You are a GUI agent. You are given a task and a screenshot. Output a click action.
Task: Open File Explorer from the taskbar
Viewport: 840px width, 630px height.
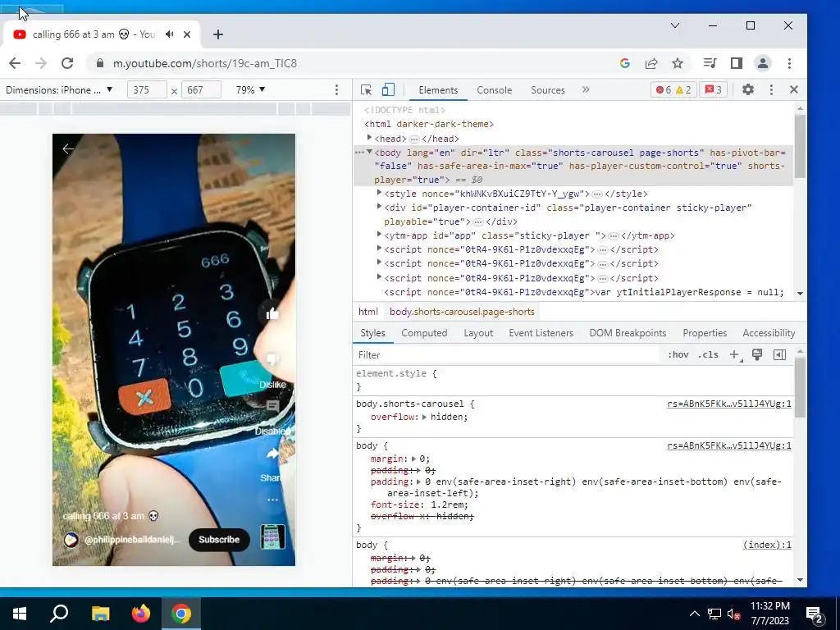(x=100, y=614)
